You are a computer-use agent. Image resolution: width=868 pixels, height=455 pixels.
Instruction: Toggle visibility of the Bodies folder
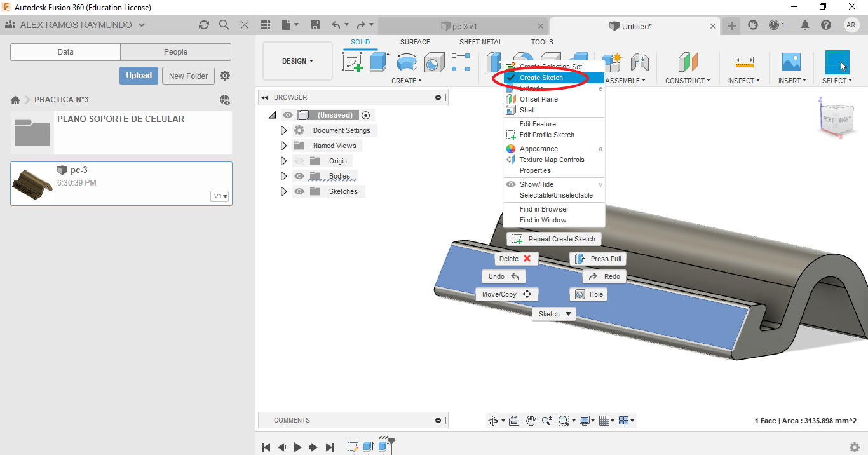click(x=299, y=176)
